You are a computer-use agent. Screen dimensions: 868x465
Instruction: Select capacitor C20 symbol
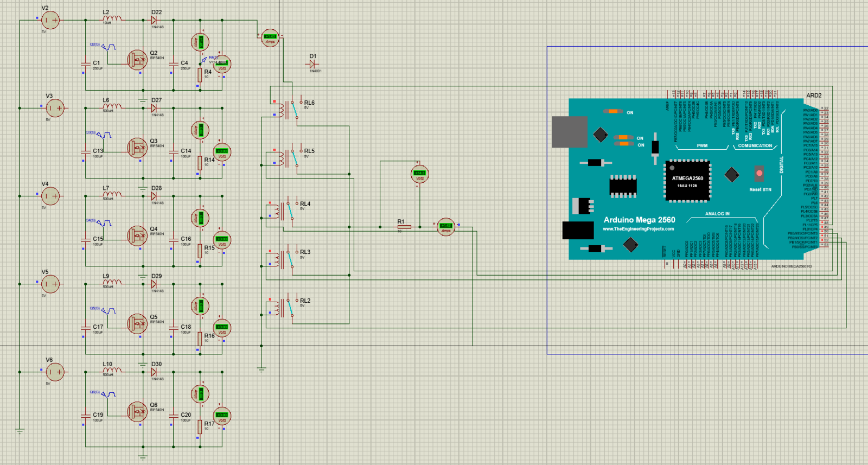[x=174, y=415]
